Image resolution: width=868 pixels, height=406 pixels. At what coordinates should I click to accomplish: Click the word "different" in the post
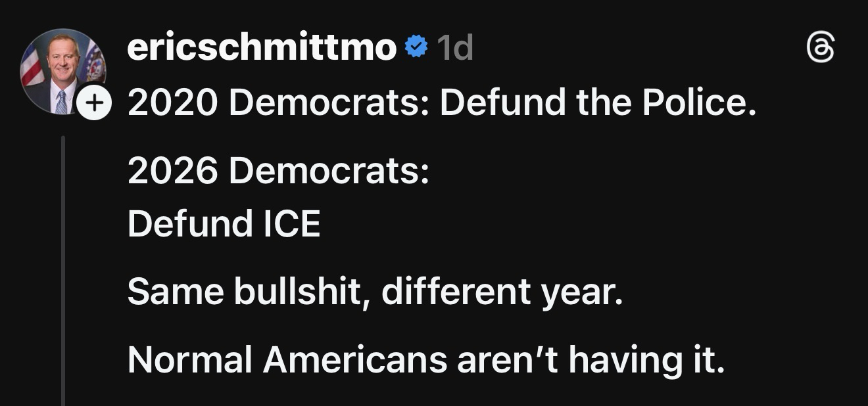456,291
